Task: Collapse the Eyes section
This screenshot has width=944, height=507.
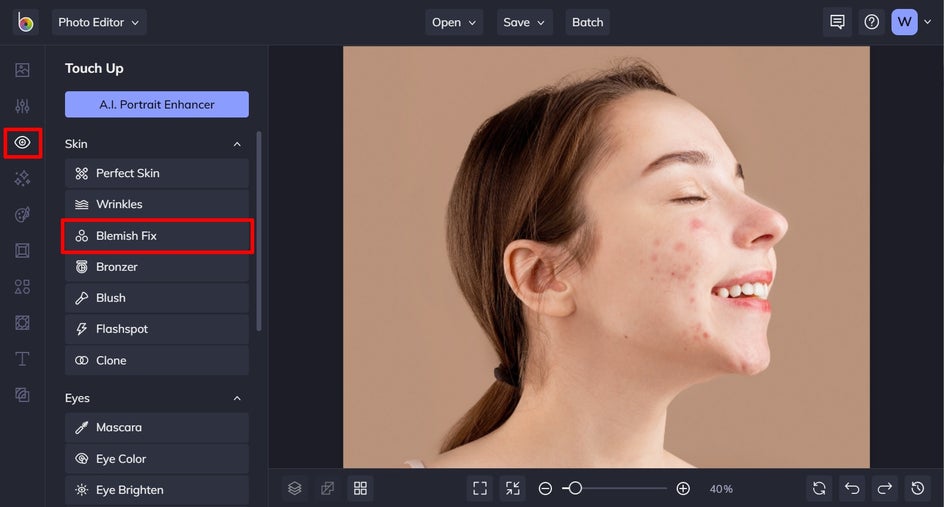Action: (x=237, y=398)
